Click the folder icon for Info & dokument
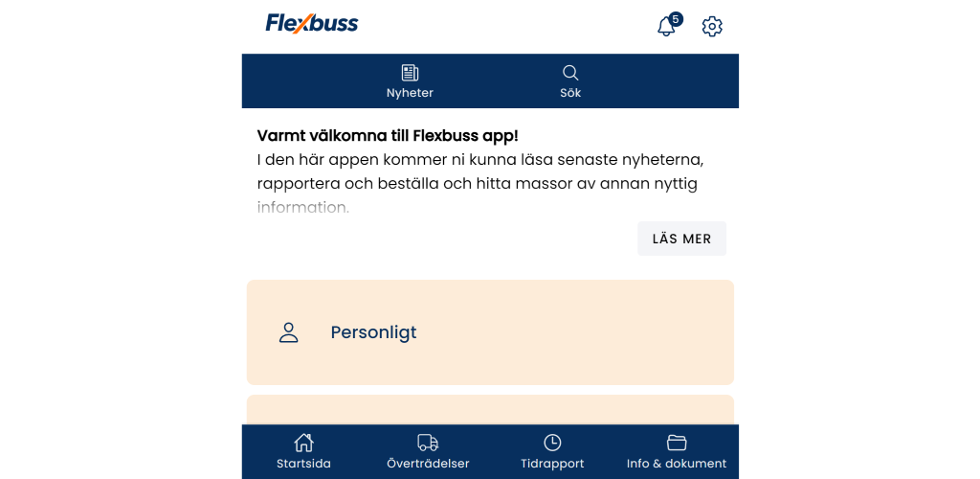Viewport: 980px width, 479px height. click(677, 443)
